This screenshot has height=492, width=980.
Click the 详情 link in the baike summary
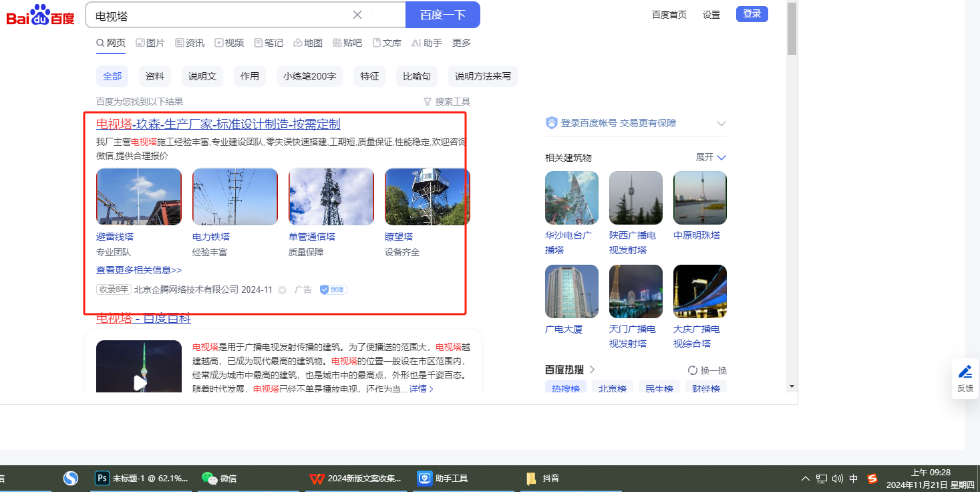click(422, 388)
